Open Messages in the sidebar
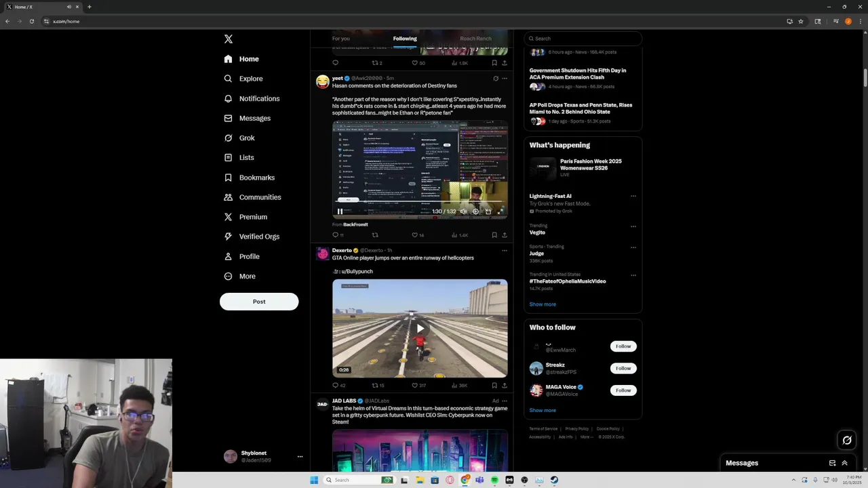 (x=247, y=118)
